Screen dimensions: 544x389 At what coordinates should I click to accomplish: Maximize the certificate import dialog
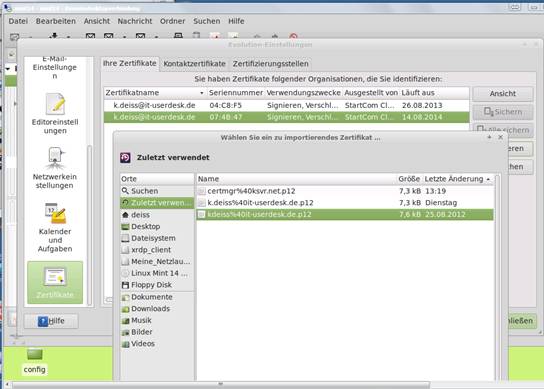[489, 137]
